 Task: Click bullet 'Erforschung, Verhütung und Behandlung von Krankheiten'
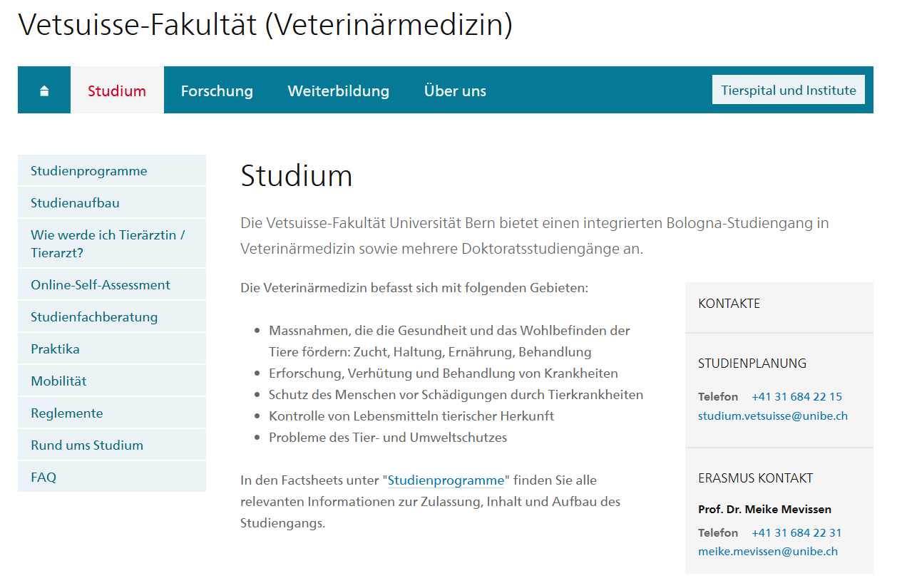444,373
